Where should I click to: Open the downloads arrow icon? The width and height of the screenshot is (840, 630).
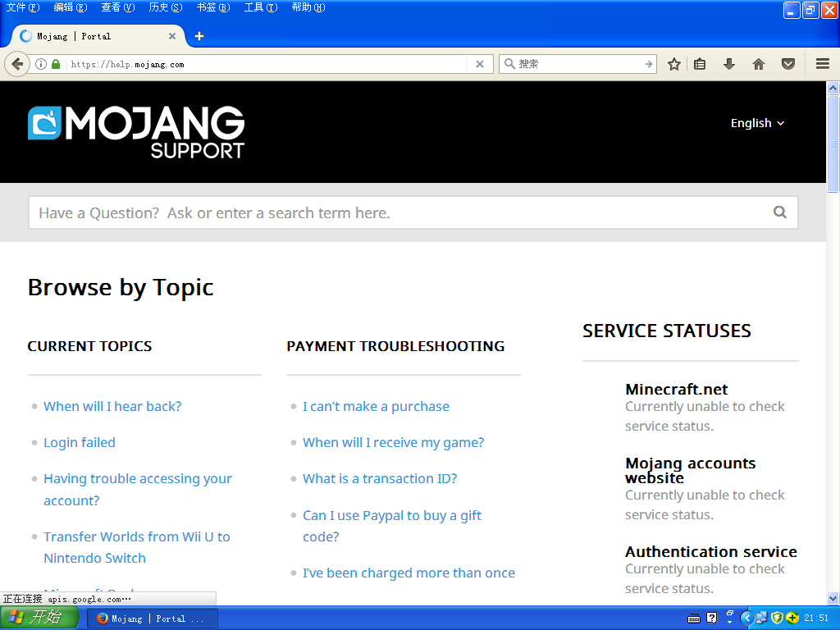tap(729, 64)
